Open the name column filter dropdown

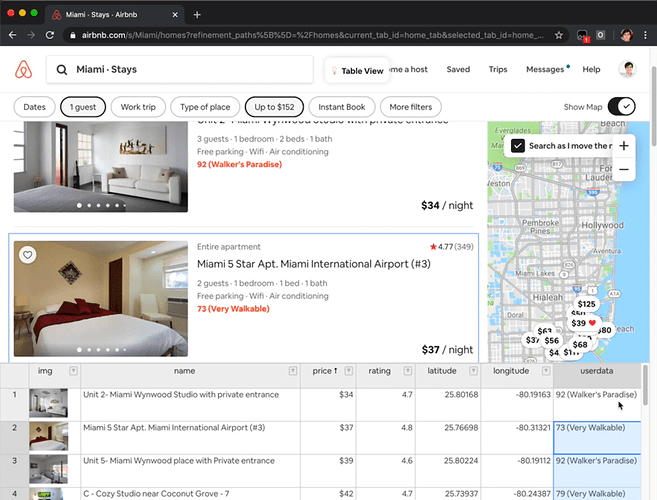(x=293, y=371)
